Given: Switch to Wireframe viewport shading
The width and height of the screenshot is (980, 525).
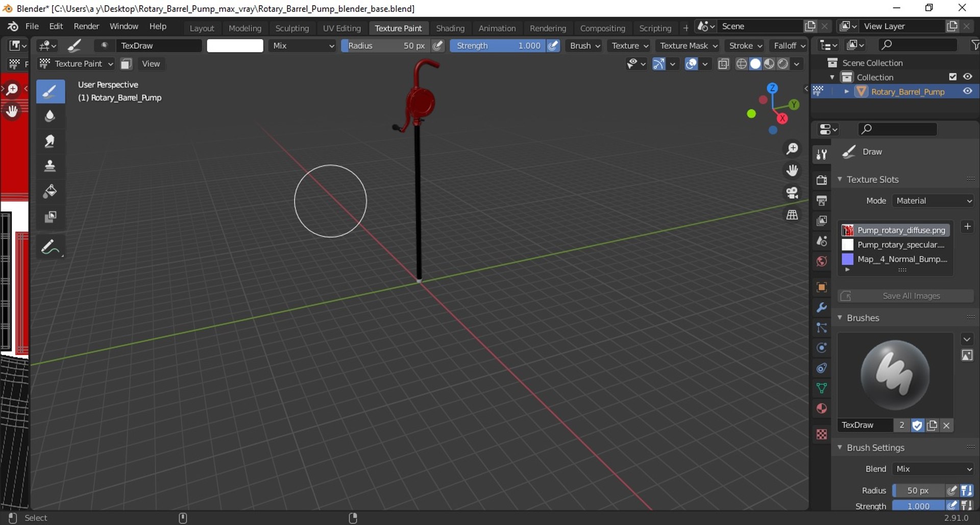Looking at the screenshot, I should (x=742, y=64).
